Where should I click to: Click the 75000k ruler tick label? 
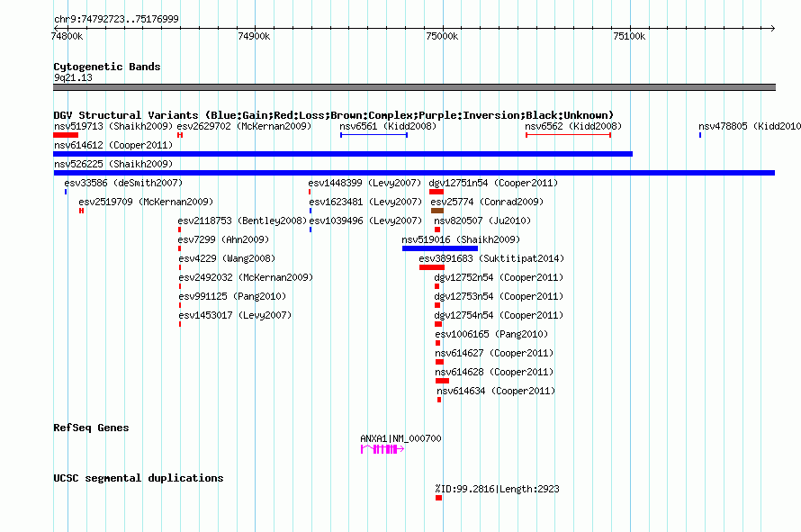pos(442,36)
